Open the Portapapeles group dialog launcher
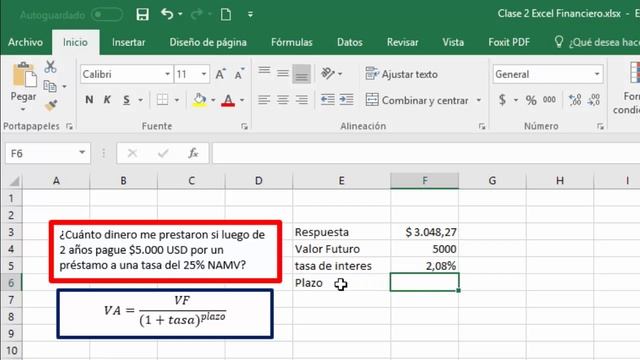Viewport: 640px width, 360px height. pos(69,127)
